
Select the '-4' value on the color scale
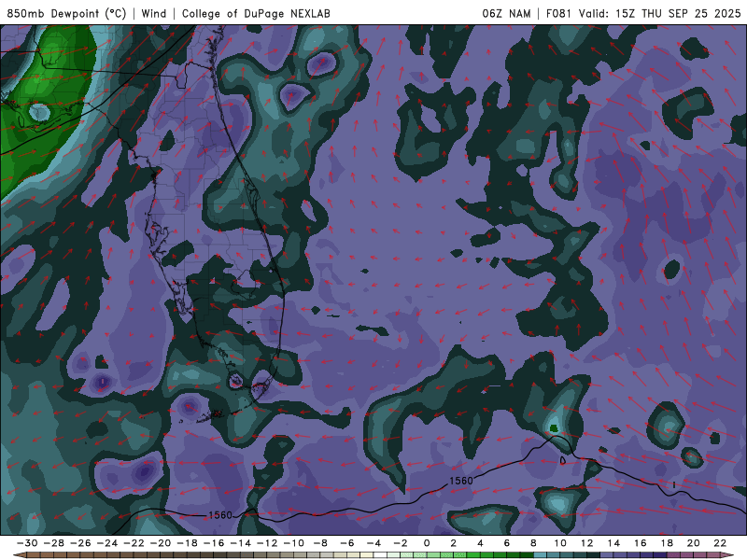pyautogui.click(x=374, y=543)
